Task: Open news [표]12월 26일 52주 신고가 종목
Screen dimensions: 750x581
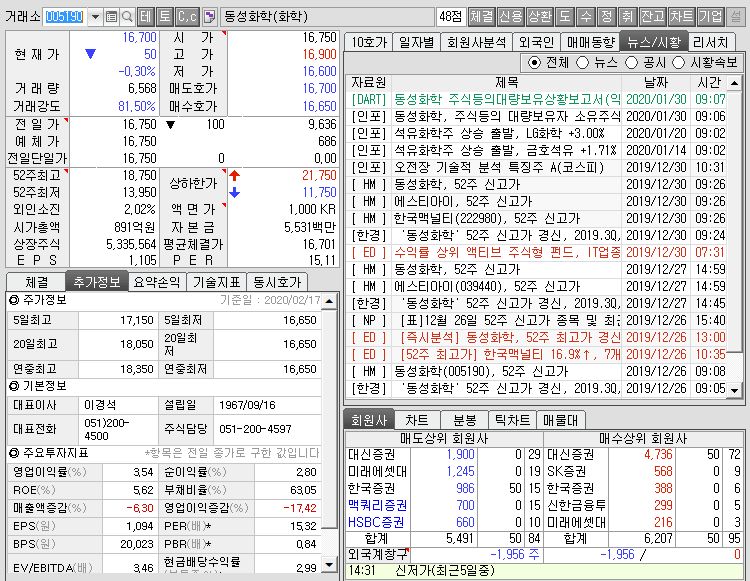Action: [x=536, y=320]
